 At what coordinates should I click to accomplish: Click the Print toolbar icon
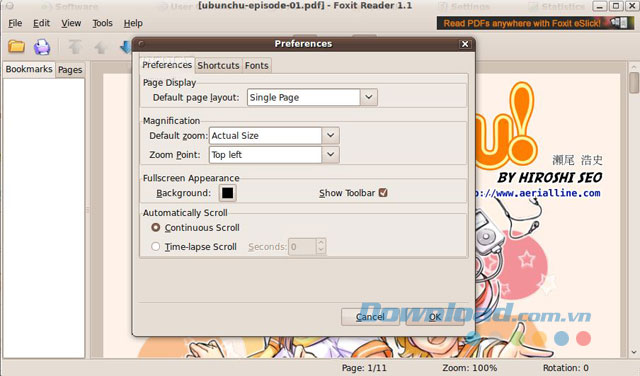[x=42, y=47]
